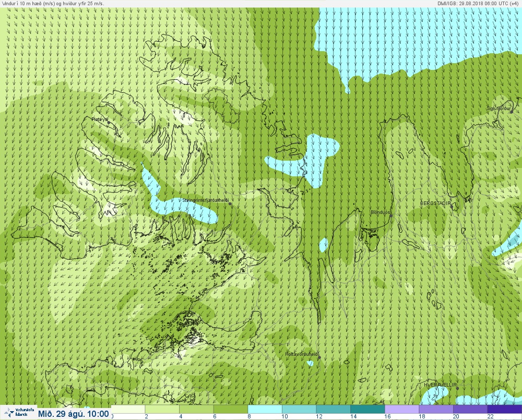Image resolution: width=522 pixels, height=420 pixels.
Task: Click the 'Flateyri' place label
Action: 100,119
